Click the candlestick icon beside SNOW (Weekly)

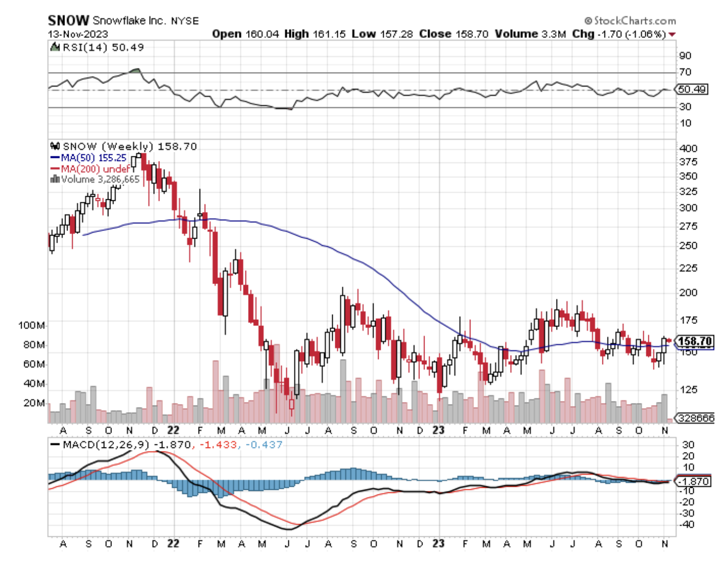[54, 146]
